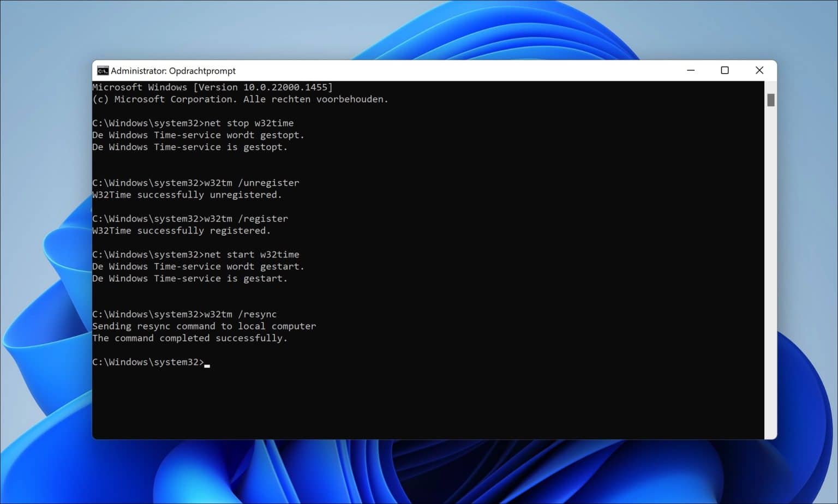This screenshot has width=838, height=504.
Task: Click 'W32Time successfully unregistered.' output text
Action: pos(187,195)
